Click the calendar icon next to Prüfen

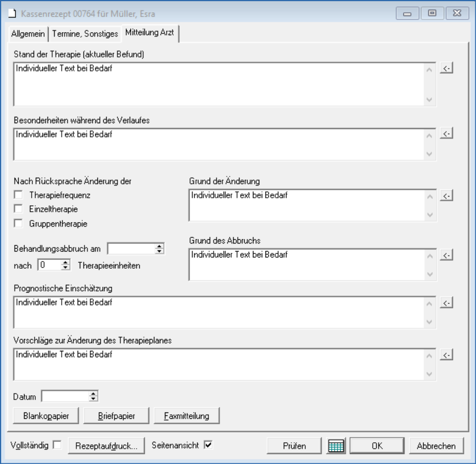pos(336,446)
